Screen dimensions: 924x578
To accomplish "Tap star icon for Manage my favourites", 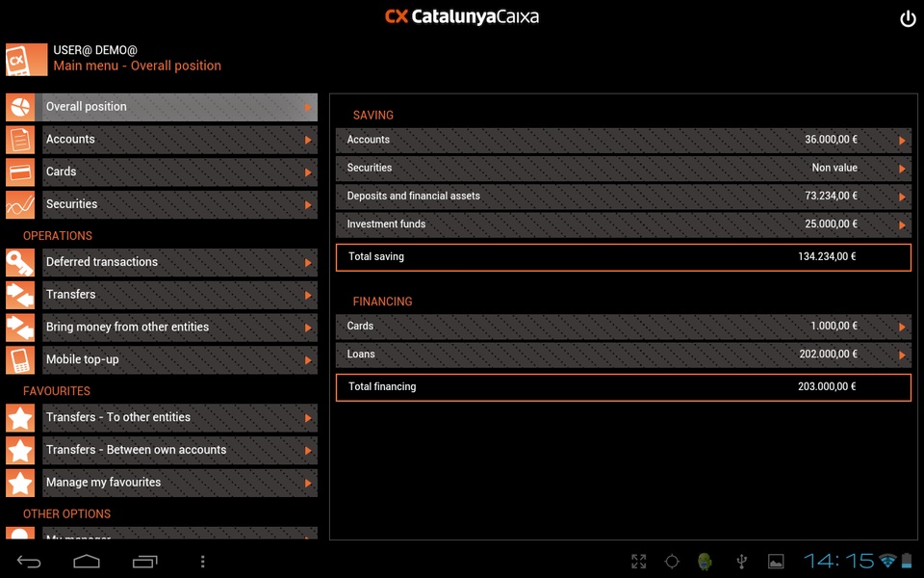I will tap(20, 483).
